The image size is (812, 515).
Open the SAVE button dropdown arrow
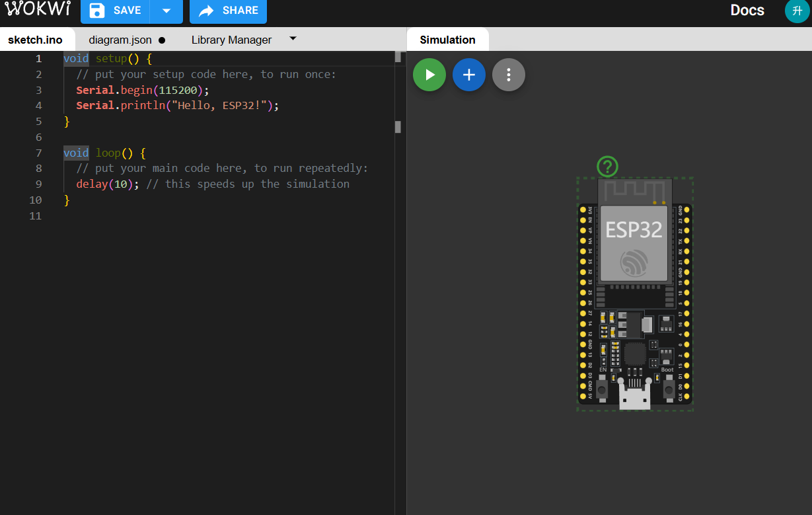168,10
